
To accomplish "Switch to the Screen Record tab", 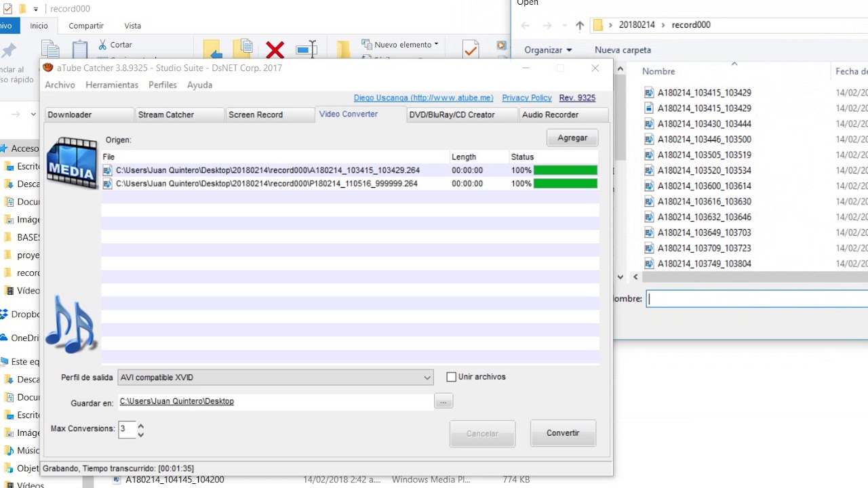I will pyautogui.click(x=270, y=115).
